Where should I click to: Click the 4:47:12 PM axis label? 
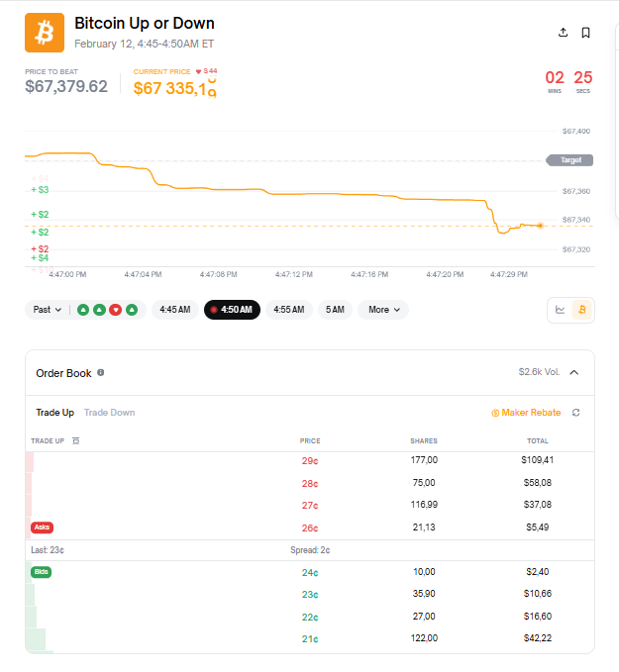point(294,274)
